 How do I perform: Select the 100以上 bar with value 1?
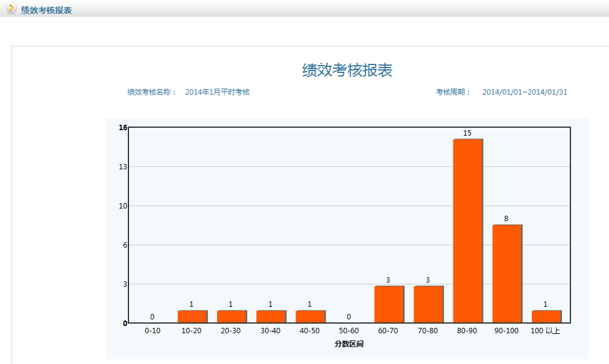[546, 315]
